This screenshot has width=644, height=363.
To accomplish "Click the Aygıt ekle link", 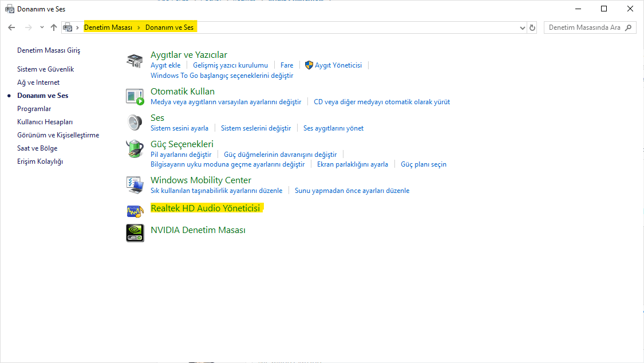I will [165, 65].
